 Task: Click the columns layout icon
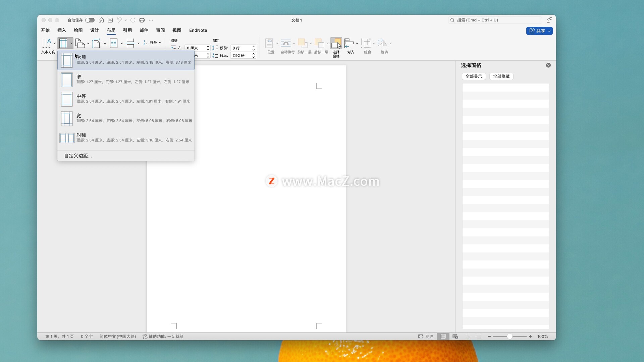pos(114,43)
